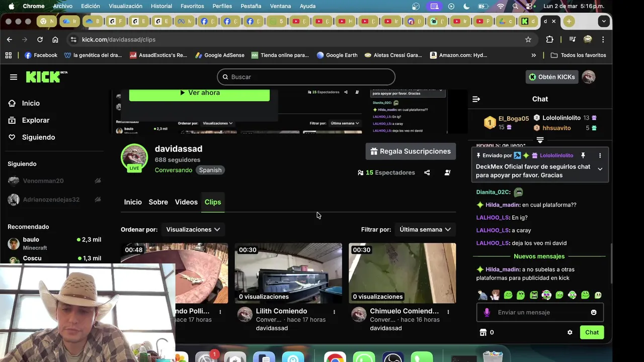Open the Chimuelo Comiendo clip thumbnail
This screenshot has height=362, width=644.
(x=403, y=273)
